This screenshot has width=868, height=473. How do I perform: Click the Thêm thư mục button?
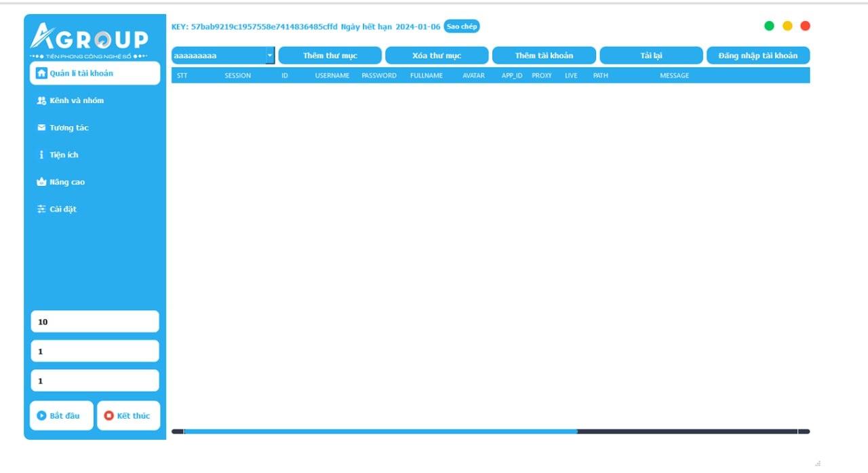tap(330, 56)
